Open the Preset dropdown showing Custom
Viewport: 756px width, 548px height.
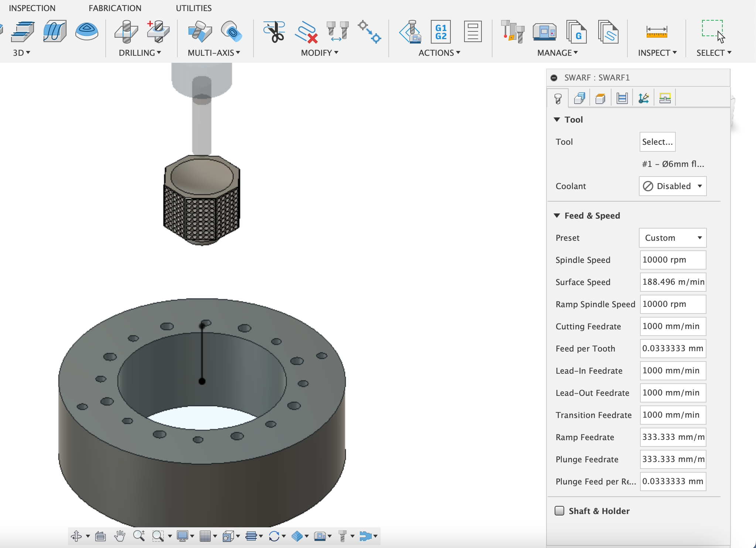pos(672,238)
